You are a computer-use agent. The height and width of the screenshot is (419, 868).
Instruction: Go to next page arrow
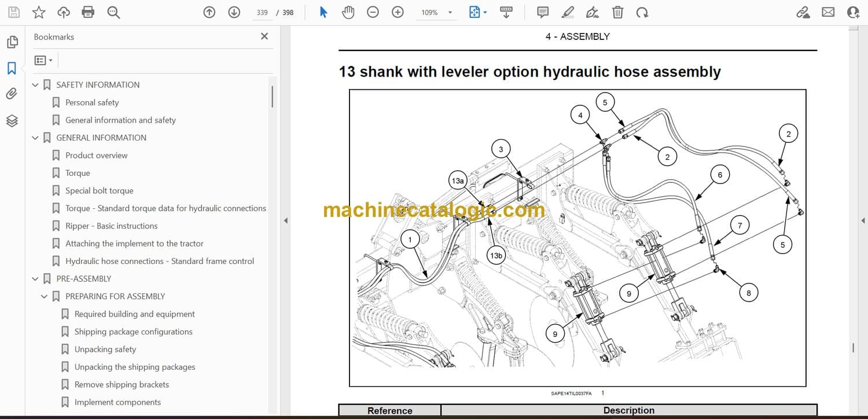(234, 12)
